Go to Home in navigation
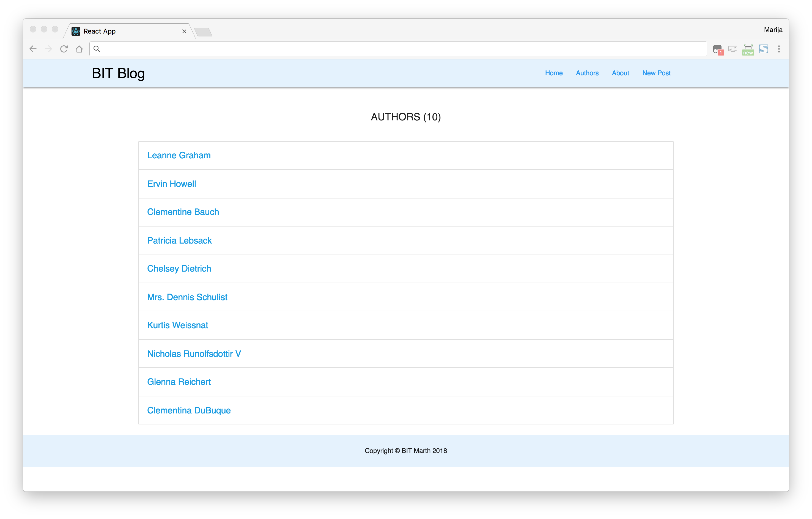812x519 pixels. point(554,73)
